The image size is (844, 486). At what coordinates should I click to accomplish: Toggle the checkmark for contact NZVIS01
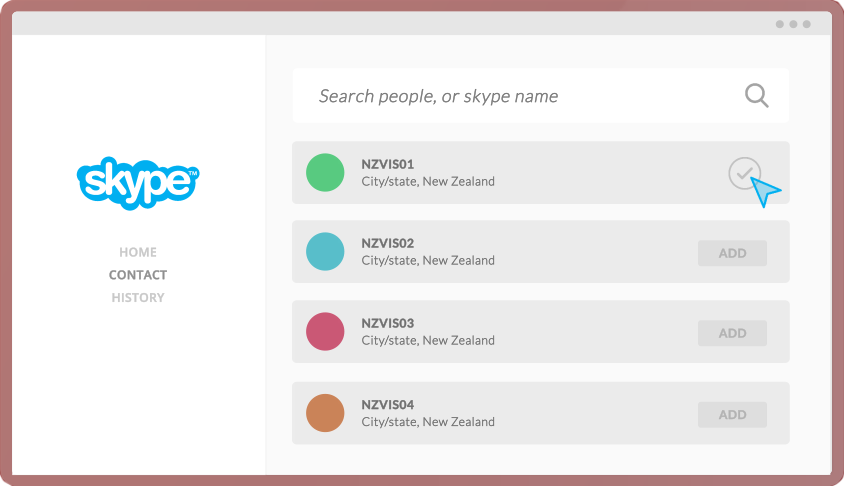[744, 173]
